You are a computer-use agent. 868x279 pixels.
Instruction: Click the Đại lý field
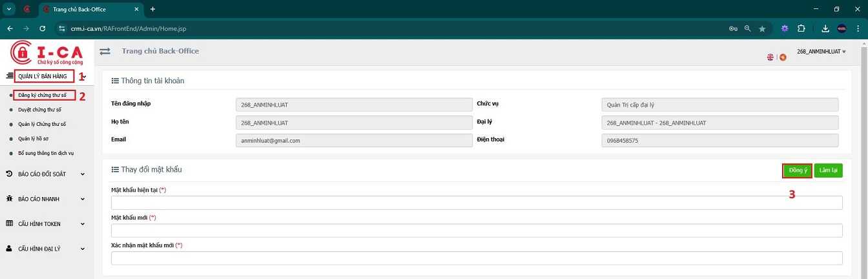[x=719, y=123]
